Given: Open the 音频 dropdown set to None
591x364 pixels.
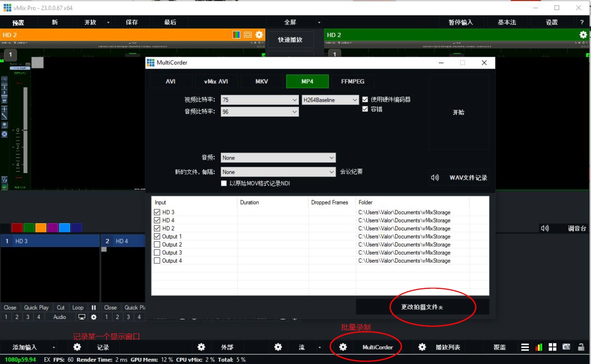Looking at the screenshot, I should coord(278,158).
